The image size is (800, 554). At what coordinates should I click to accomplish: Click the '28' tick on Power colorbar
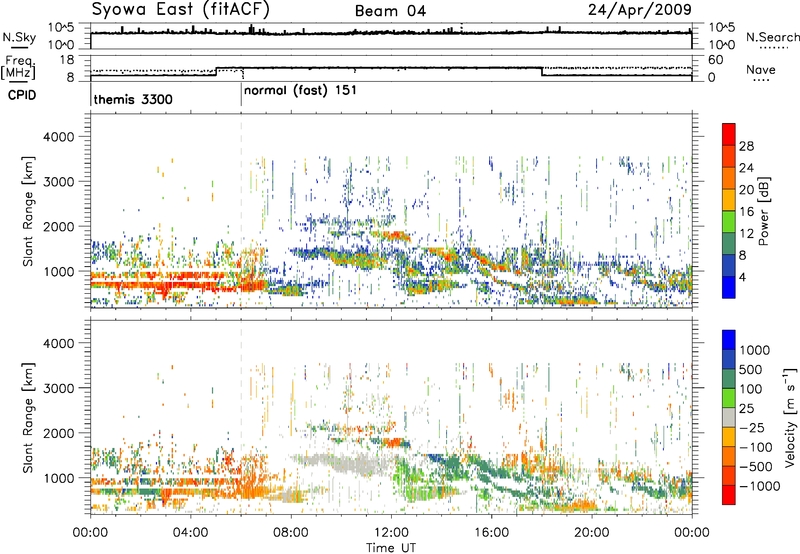point(746,146)
